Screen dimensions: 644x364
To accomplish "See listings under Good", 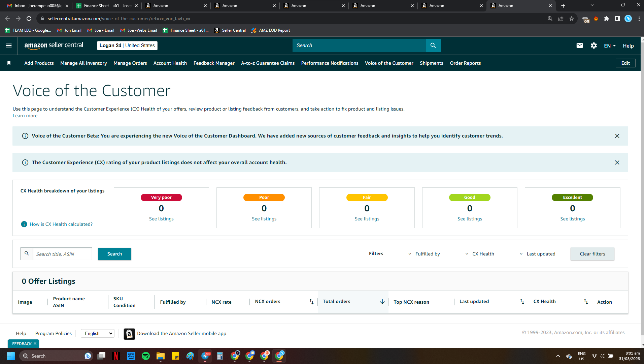I will tap(470, 219).
